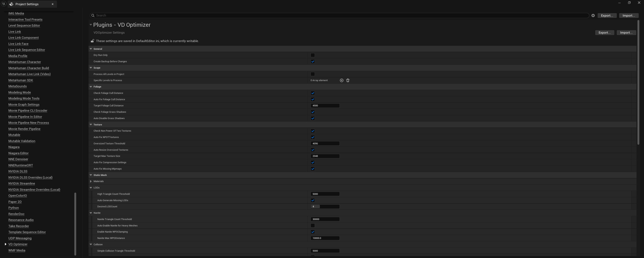Toggle Auto Fix Foliage Cull Distance

313,99
